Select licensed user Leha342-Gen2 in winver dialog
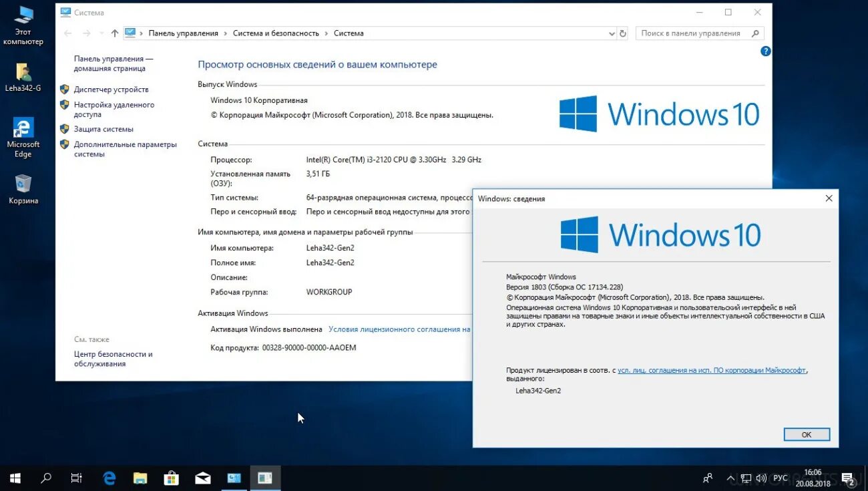Image resolution: width=868 pixels, height=491 pixels. tap(538, 391)
